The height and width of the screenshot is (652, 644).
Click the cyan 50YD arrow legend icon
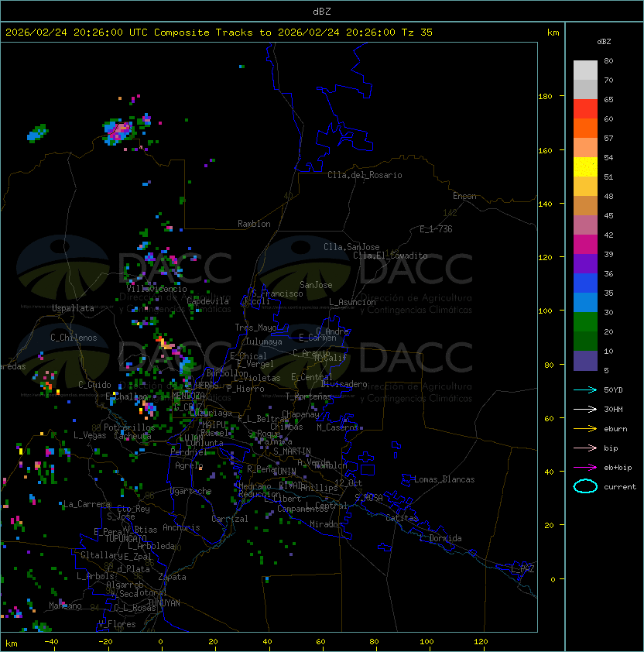pos(585,390)
